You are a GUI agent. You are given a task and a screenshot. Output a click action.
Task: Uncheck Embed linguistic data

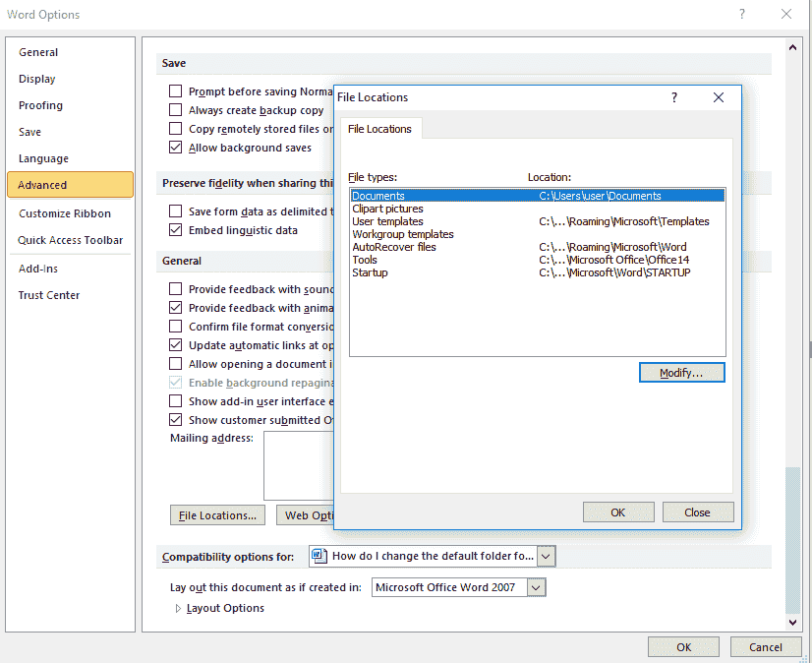[x=176, y=230]
